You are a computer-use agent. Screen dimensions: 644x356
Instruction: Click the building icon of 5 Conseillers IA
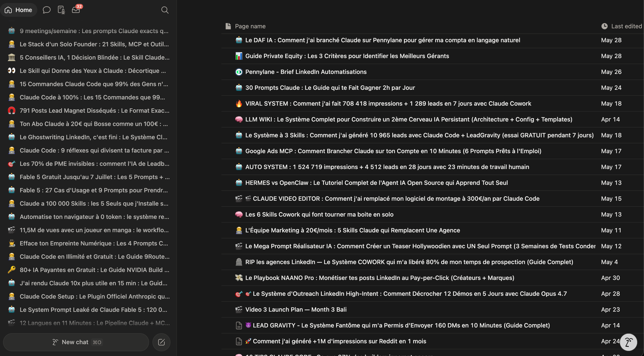tap(12, 57)
